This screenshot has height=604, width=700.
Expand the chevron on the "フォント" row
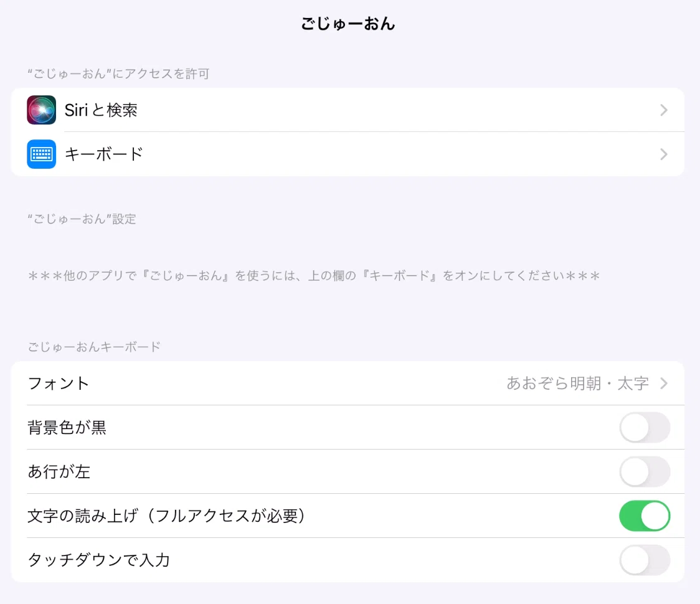663,384
